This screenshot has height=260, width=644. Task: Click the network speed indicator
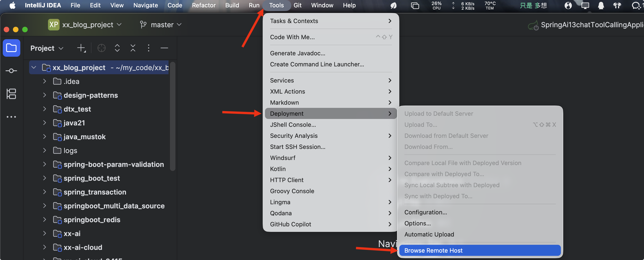click(x=464, y=6)
